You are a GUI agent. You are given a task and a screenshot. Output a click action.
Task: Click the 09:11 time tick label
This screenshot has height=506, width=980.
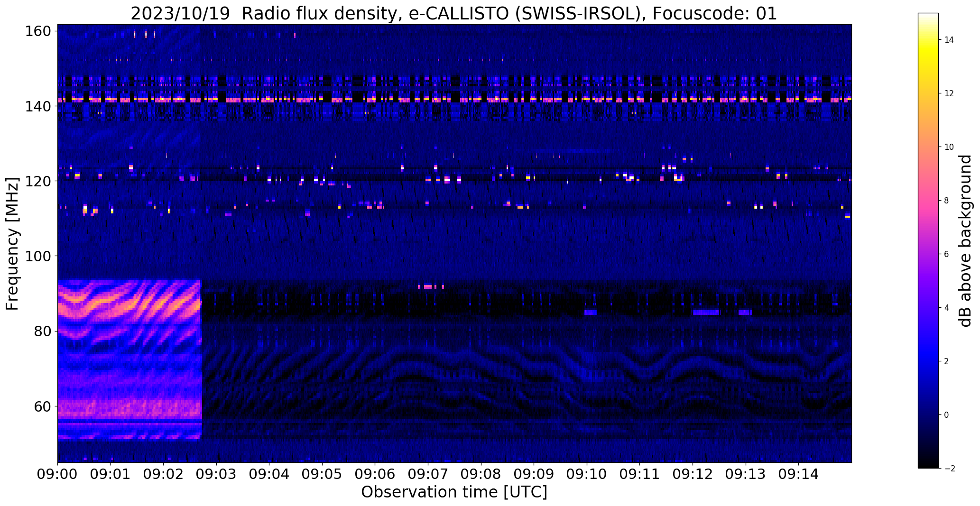coord(640,475)
